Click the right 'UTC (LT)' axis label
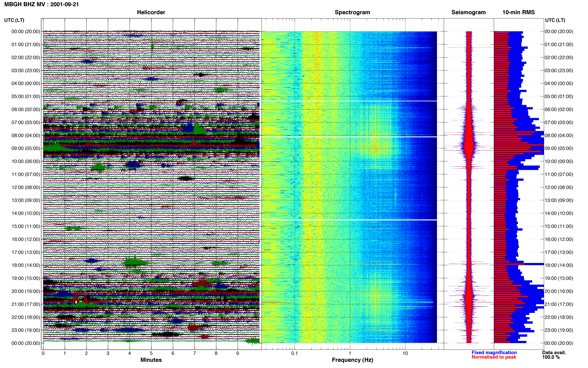Image resolution: width=588 pixels, height=368 pixels. pos(555,20)
